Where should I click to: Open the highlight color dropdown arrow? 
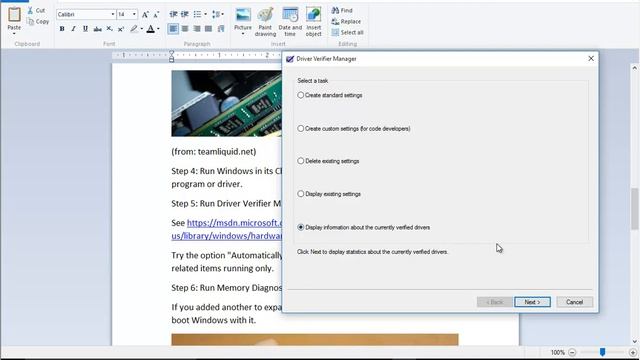coord(142,29)
